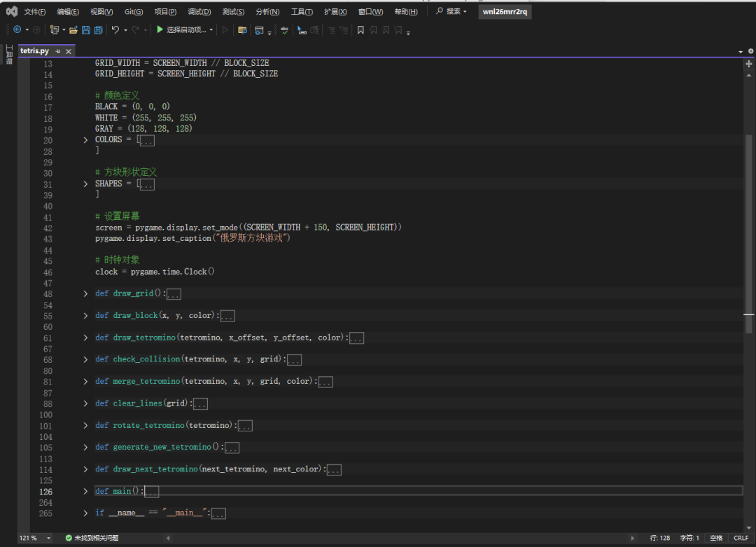Click the collapsed body box after def main()
This screenshot has width=756, height=547.
(x=151, y=492)
